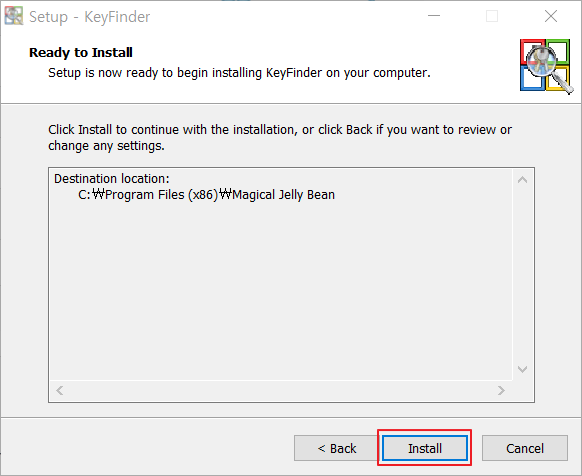
Task: Select the Program Files (x86) path text
Action: [206, 195]
